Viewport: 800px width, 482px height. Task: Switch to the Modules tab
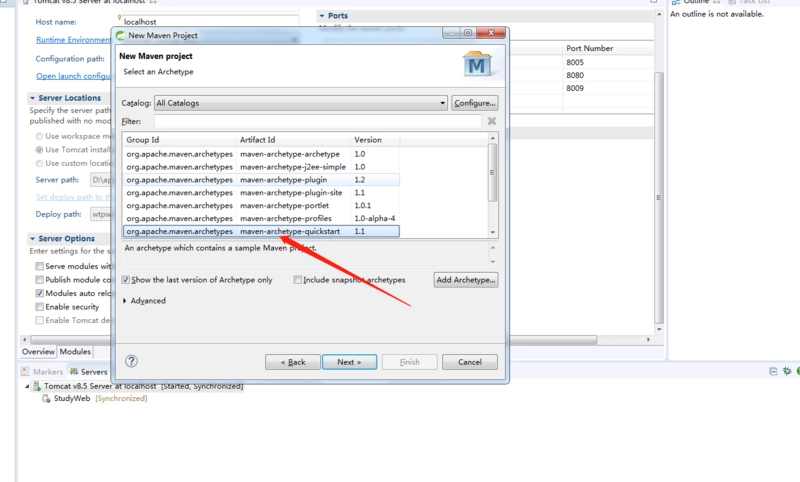pos(75,352)
